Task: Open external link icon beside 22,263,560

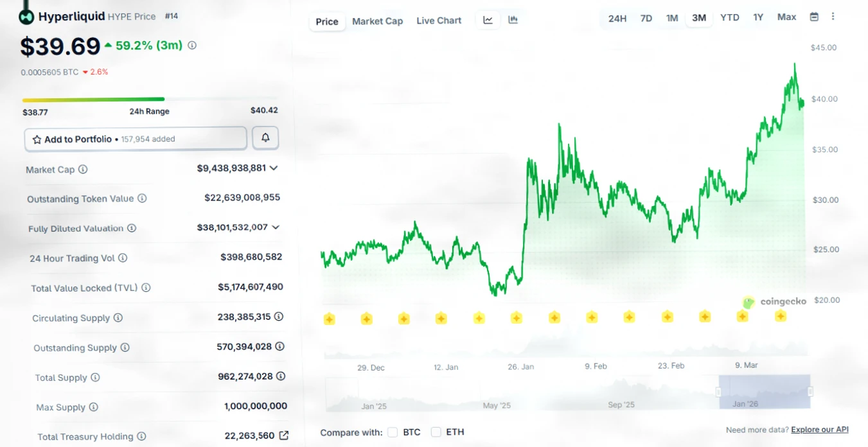Action: pyautogui.click(x=284, y=435)
